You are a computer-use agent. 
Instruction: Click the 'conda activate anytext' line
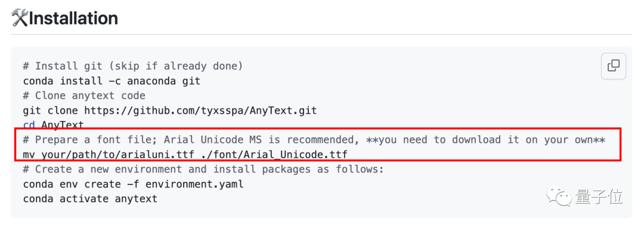[91, 199]
